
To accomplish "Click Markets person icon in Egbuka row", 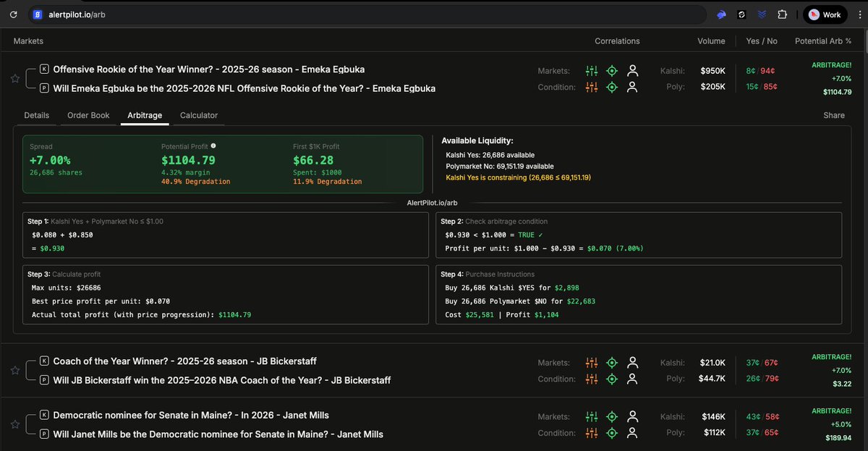I will (633, 71).
